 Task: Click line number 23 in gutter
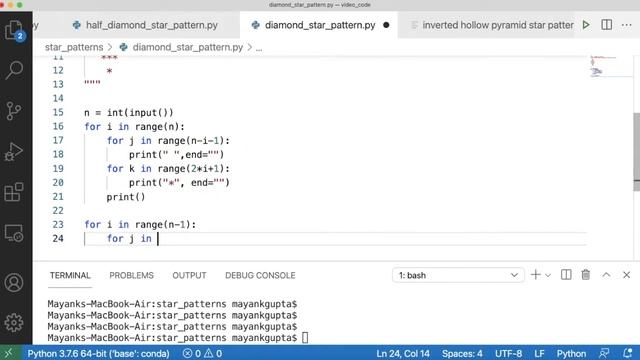pyautogui.click(x=58, y=224)
